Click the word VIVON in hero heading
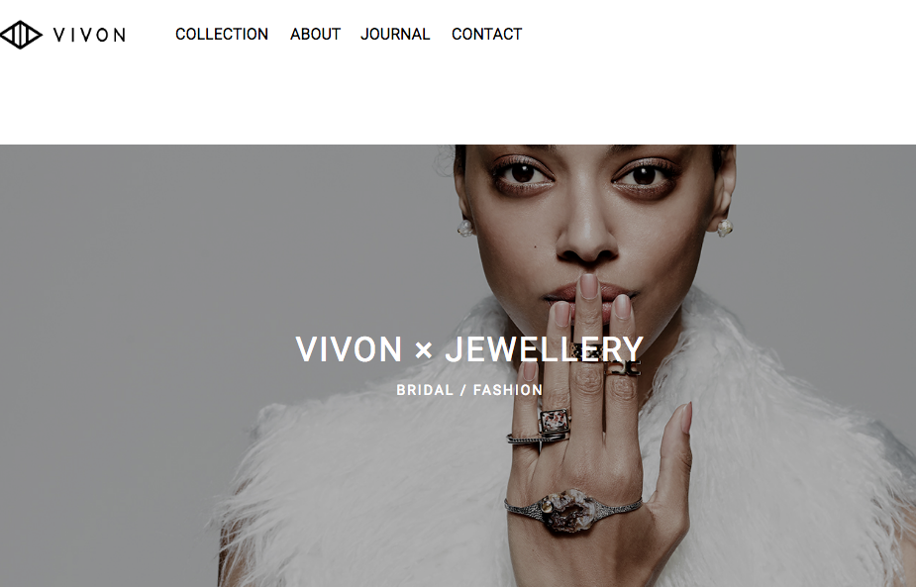Screen dimensions: 916x588 pyautogui.click(x=349, y=349)
